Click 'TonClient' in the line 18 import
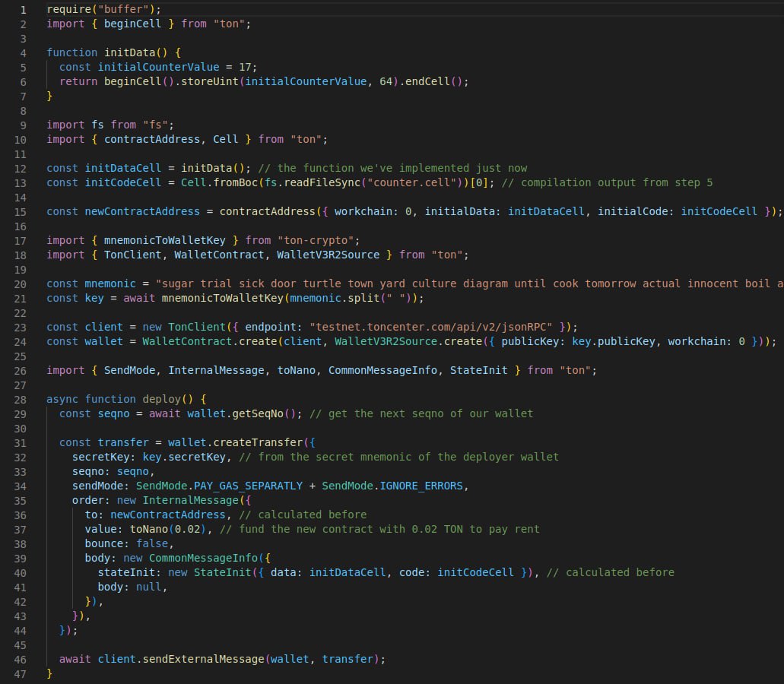 132,255
